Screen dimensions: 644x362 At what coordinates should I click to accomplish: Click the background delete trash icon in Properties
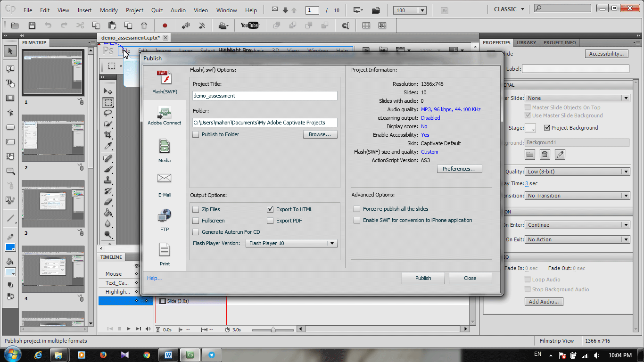point(545,154)
